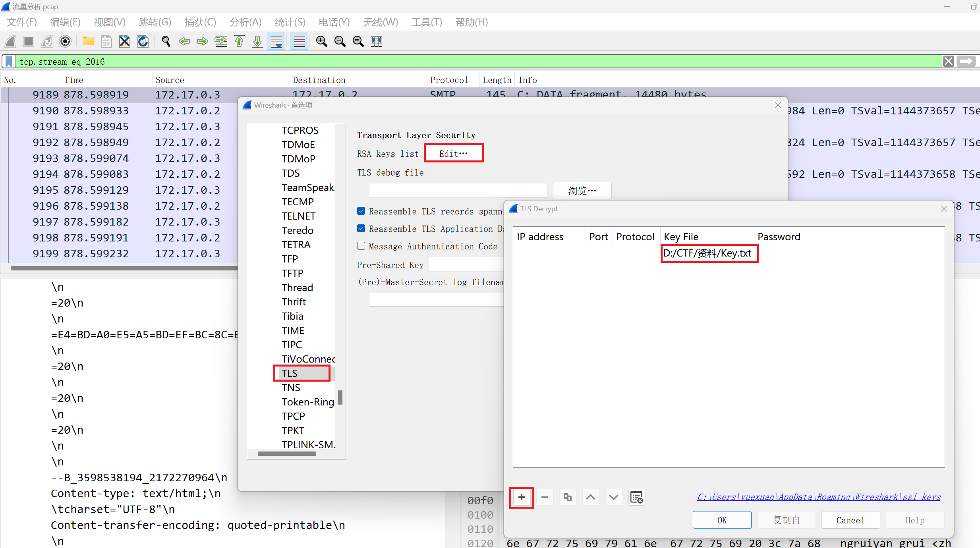Select TELNET in the protocol list
980x548 pixels.
[299, 216]
